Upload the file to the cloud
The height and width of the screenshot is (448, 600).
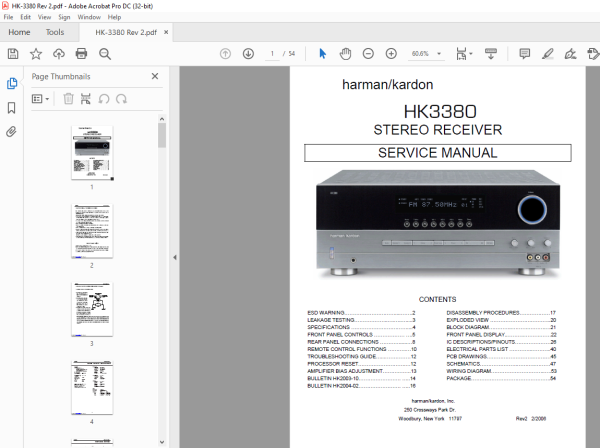[x=59, y=54]
